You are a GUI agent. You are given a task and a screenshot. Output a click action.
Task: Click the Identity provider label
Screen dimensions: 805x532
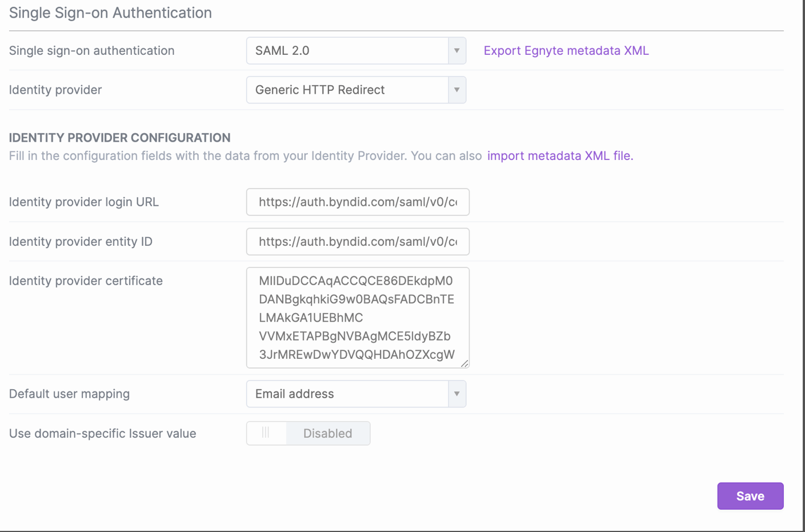point(55,90)
